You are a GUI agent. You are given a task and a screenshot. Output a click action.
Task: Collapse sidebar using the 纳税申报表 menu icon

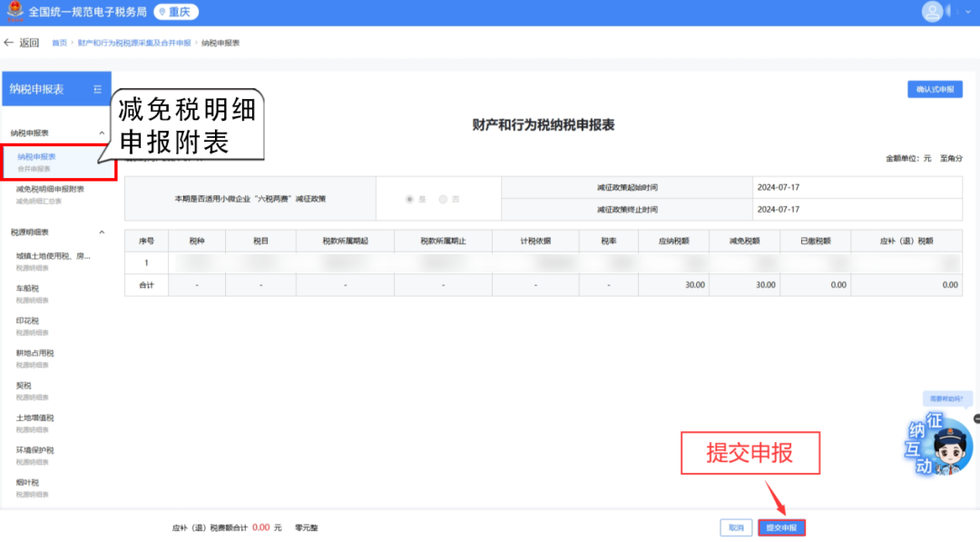click(97, 89)
